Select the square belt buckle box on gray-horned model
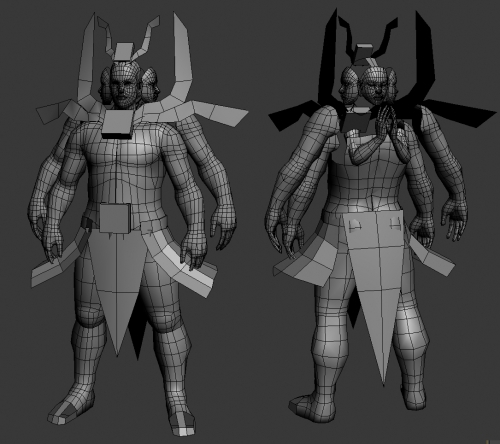 [115, 218]
